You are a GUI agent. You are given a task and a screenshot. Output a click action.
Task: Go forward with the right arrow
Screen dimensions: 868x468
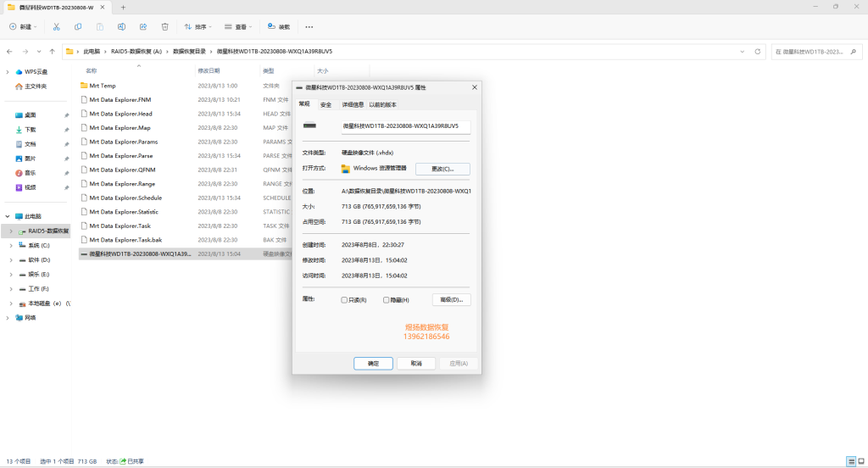[25, 52]
